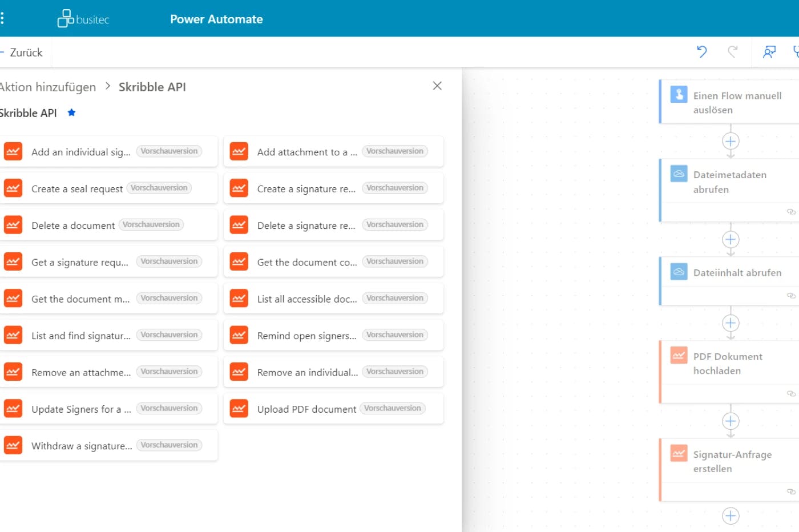Open the app launcher dots menu

(2, 18)
